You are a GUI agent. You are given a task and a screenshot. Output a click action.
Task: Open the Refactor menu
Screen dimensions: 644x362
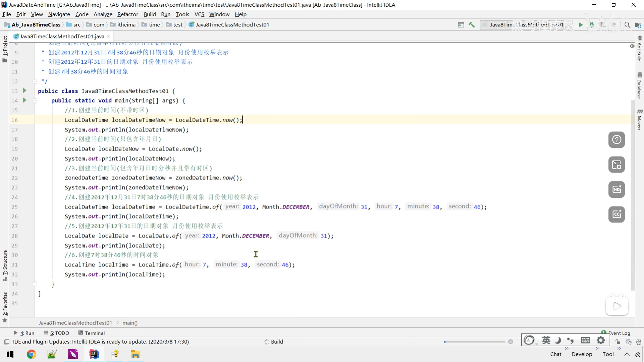[x=127, y=14]
